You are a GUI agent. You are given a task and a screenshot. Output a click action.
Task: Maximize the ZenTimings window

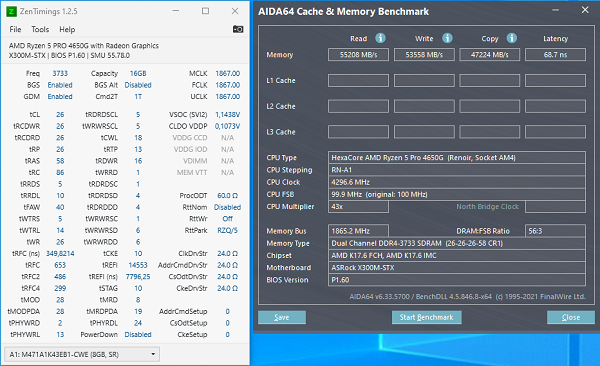205,11
